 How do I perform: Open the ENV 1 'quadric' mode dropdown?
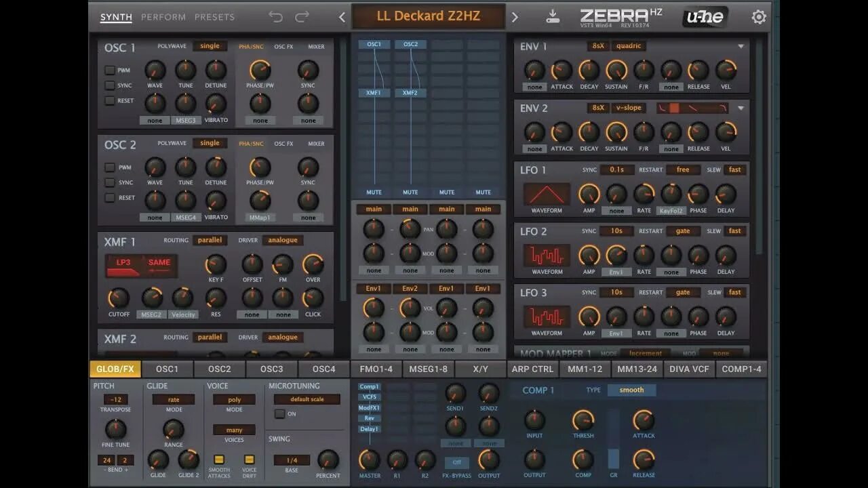click(629, 46)
